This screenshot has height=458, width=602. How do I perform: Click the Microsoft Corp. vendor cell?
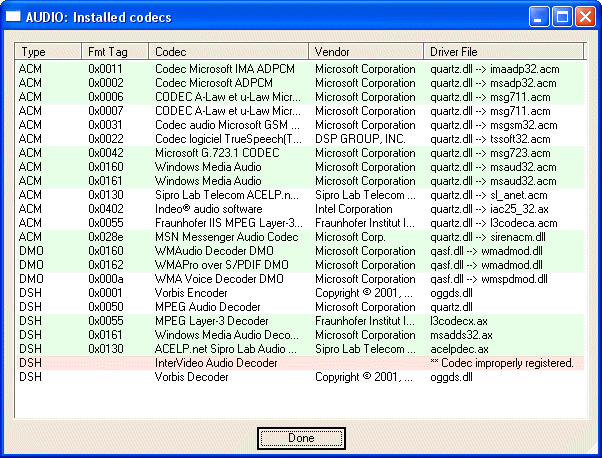coord(350,237)
